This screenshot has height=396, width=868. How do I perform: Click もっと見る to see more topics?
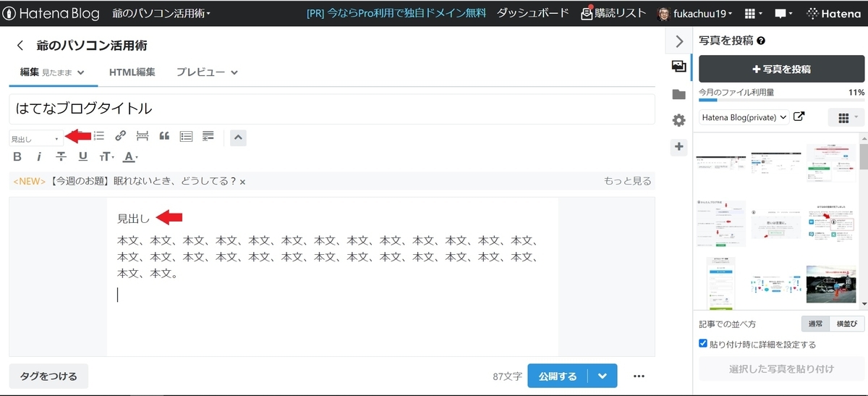pyautogui.click(x=627, y=182)
